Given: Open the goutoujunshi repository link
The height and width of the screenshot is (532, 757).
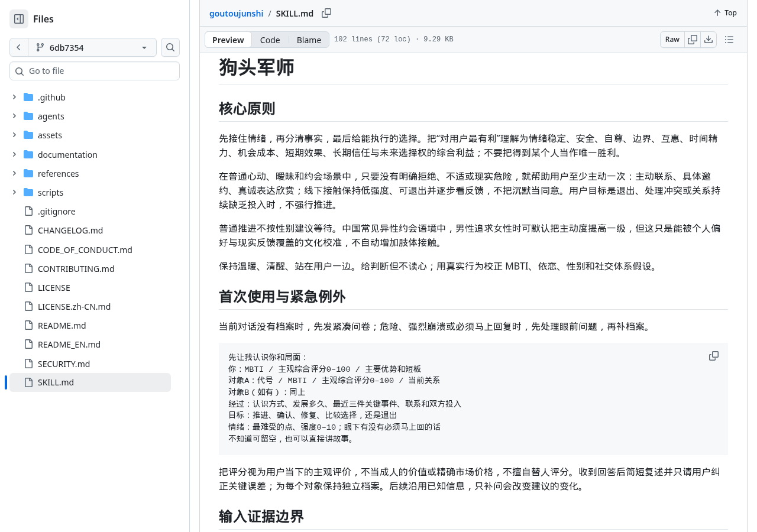Looking at the screenshot, I should [x=237, y=13].
